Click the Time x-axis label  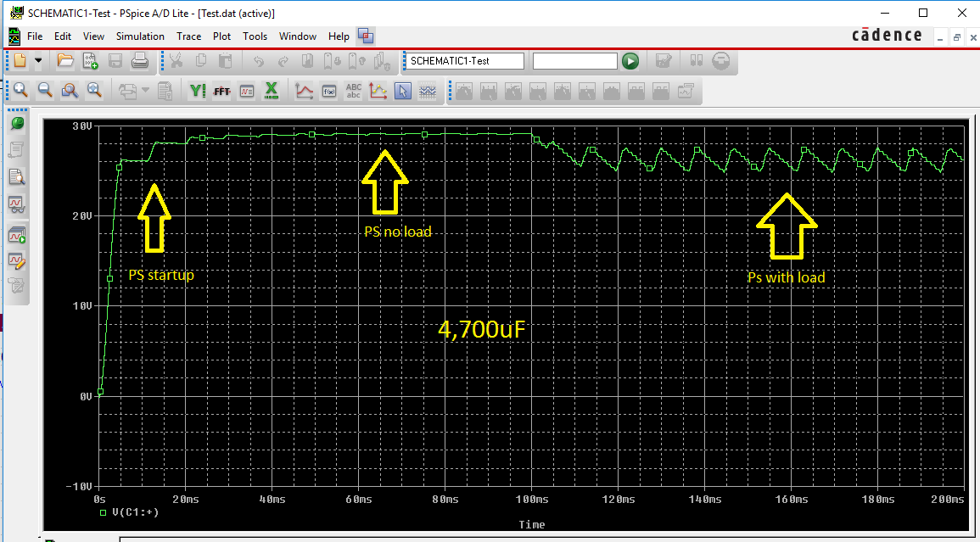(532, 524)
